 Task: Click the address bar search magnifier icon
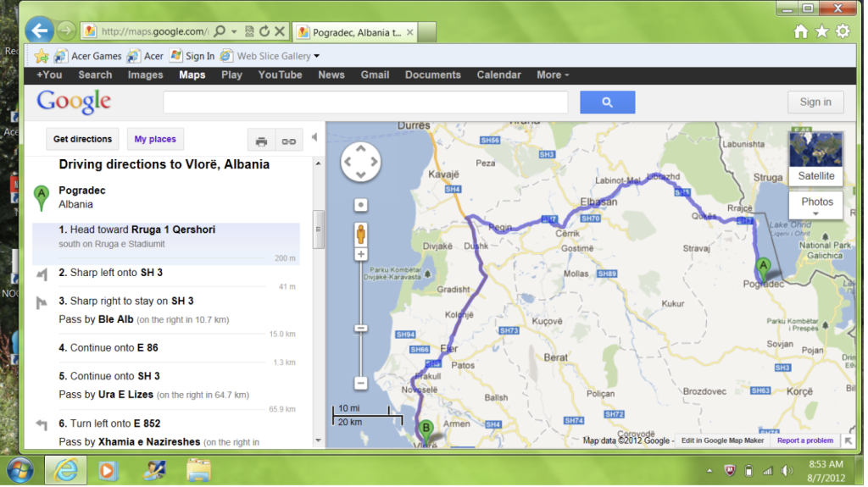click(220, 31)
